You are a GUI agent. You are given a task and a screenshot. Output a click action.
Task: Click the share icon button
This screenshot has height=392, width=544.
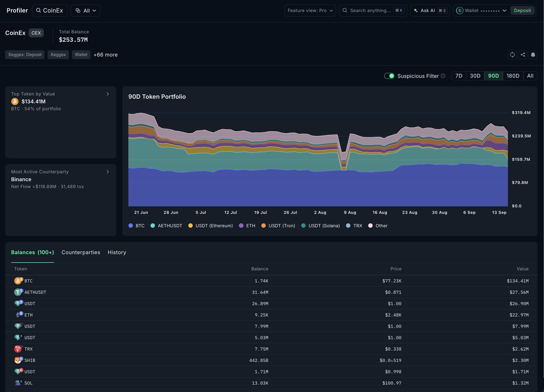523,55
